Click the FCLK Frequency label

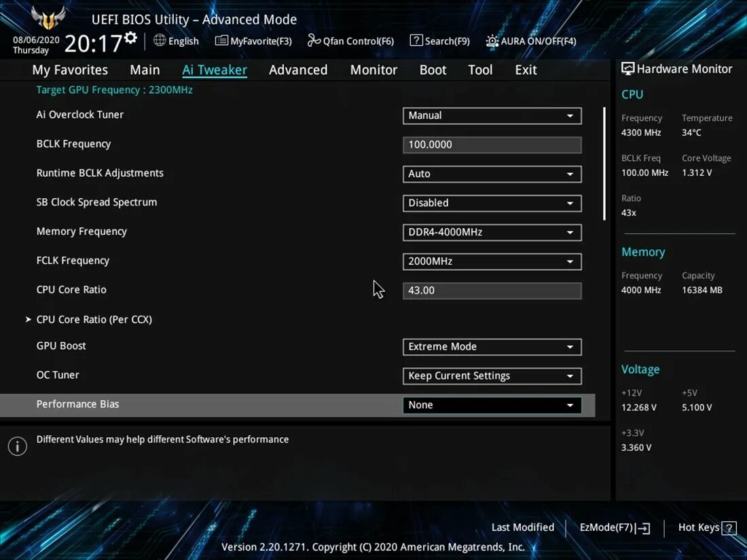[73, 261]
